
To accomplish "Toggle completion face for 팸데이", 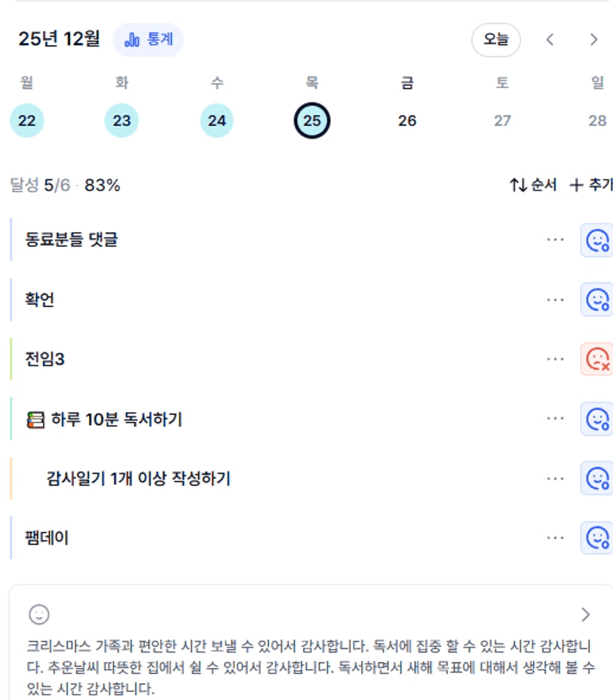I will coord(597,538).
